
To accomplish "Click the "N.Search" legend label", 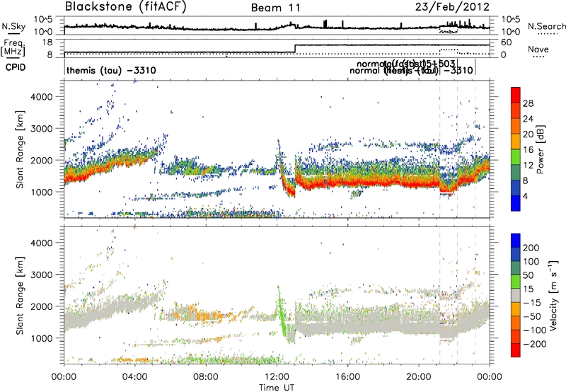I will click(546, 26).
